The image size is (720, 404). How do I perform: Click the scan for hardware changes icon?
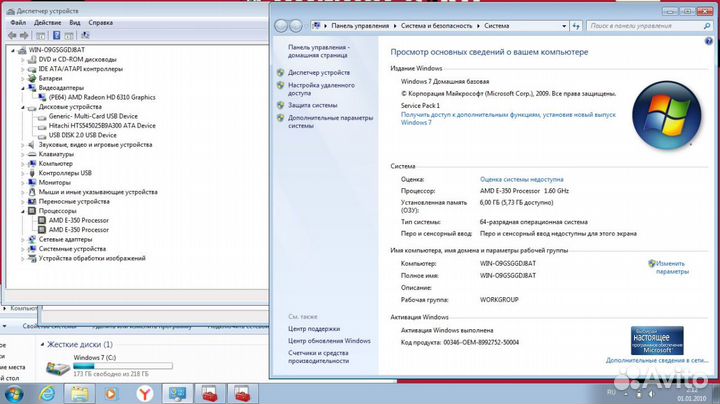click(x=85, y=35)
